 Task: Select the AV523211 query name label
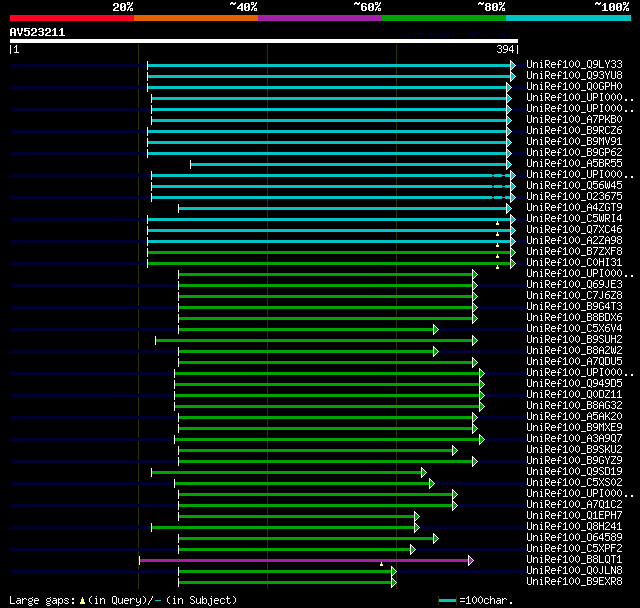click(x=38, y=32)
